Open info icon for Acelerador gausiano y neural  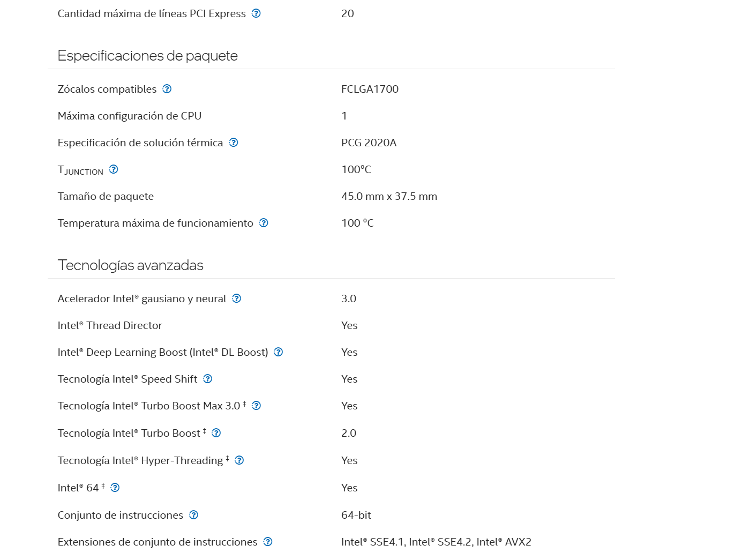point(237,298)
